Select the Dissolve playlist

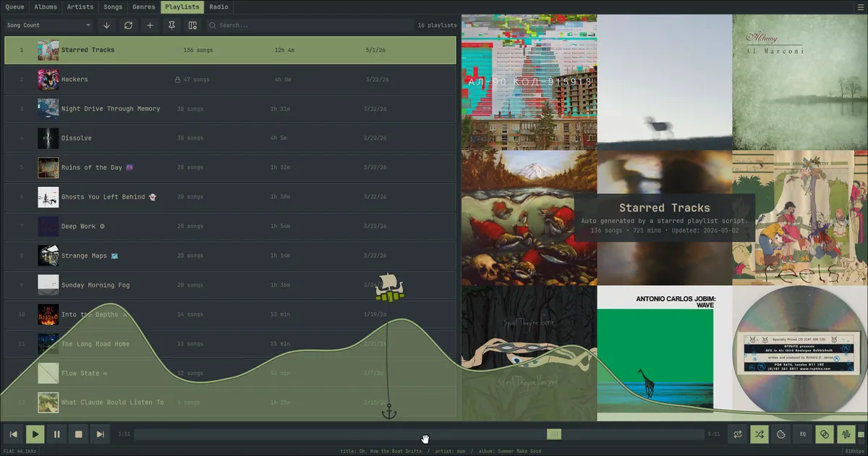230,138
